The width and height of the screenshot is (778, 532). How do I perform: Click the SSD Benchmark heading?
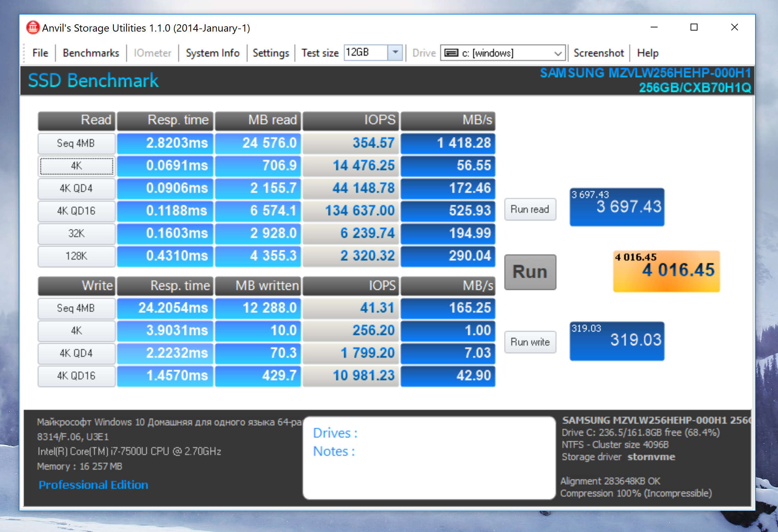(93, 81)
